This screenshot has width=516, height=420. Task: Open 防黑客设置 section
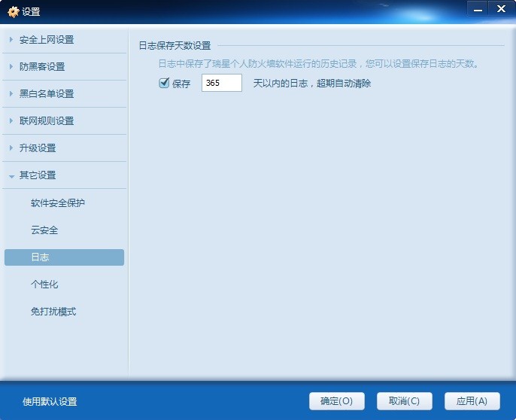coord(42,67)
